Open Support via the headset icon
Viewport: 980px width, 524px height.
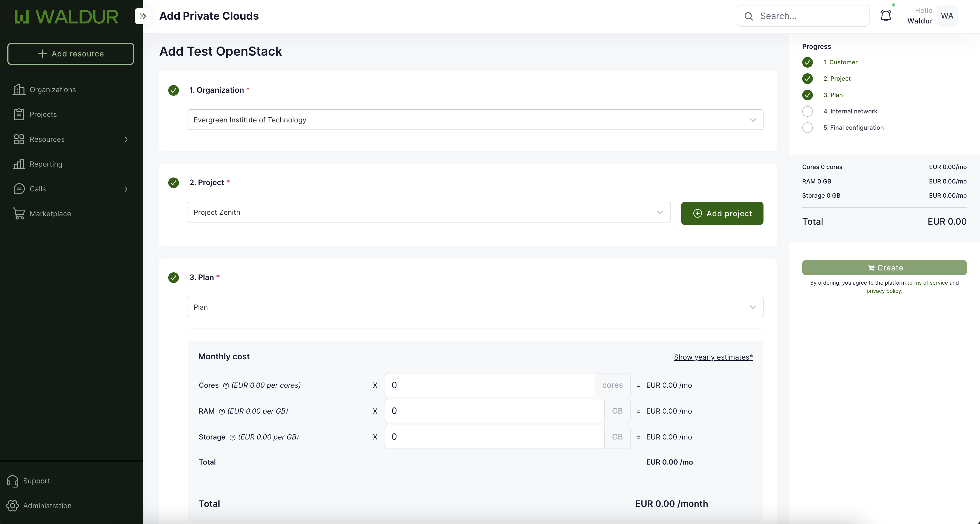[x=13, y=481]
